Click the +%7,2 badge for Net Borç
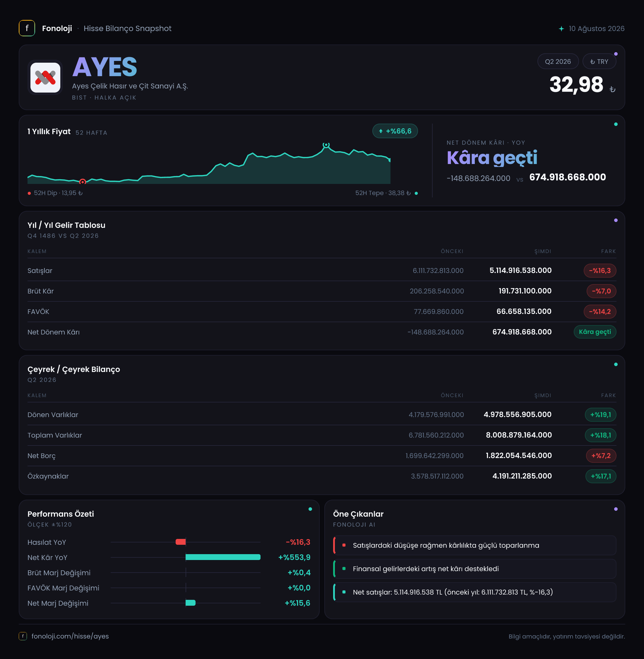Screen dimensions: 644x659 click(x=601, y=455)
